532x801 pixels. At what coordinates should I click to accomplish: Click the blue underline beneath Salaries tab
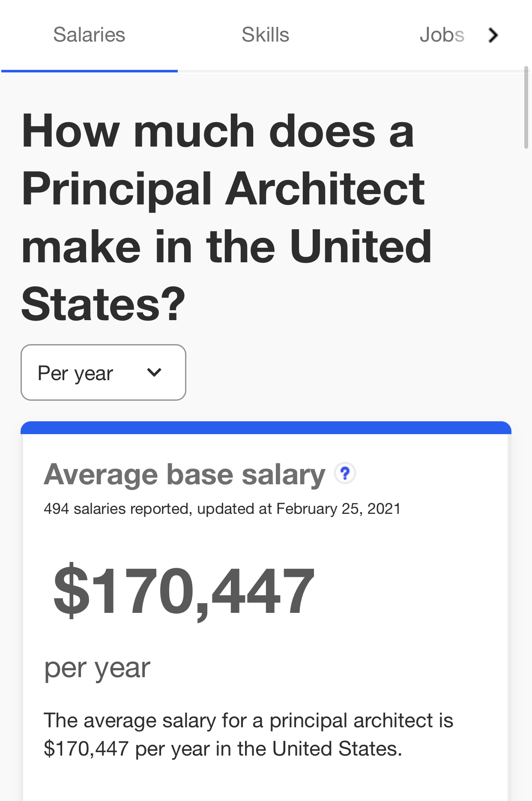(x=89, y=71)
